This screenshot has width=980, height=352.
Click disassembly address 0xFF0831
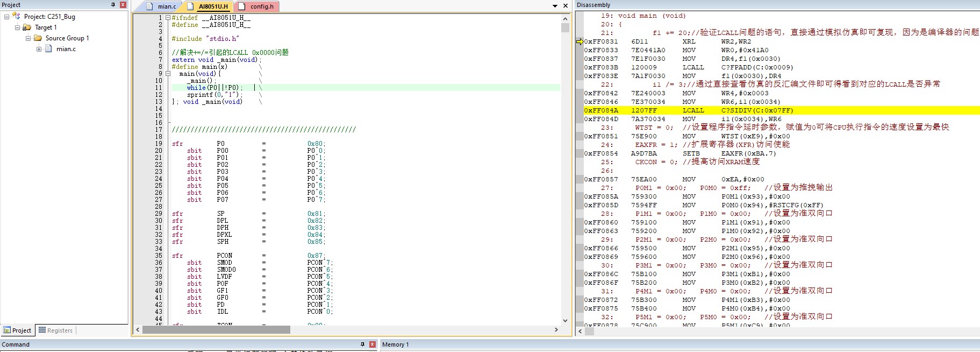pos(601,41)
